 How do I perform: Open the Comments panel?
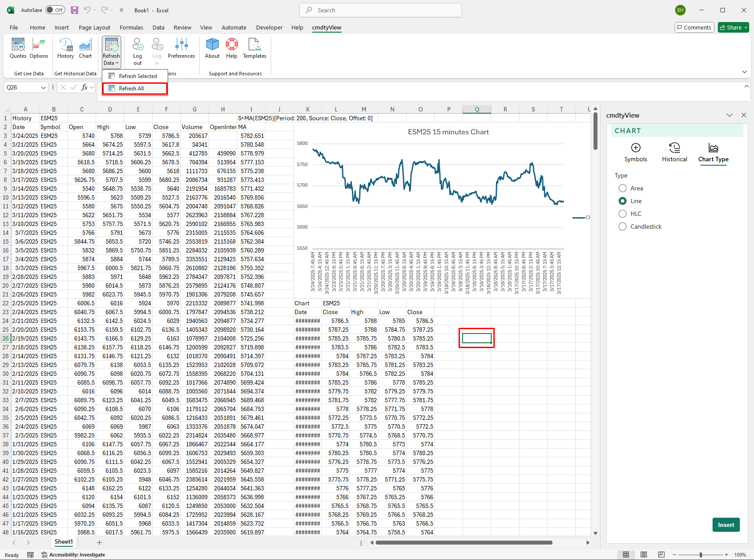[694, 27]
